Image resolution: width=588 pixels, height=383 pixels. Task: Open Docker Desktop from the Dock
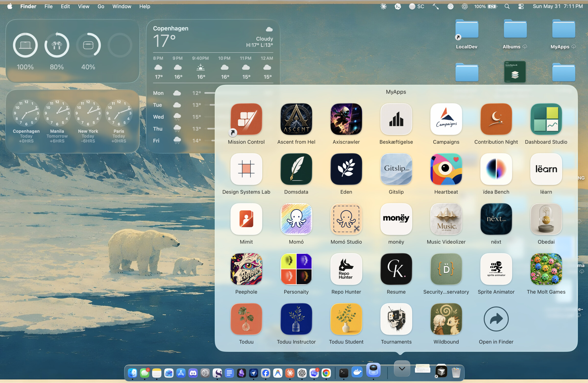point(357,372)
